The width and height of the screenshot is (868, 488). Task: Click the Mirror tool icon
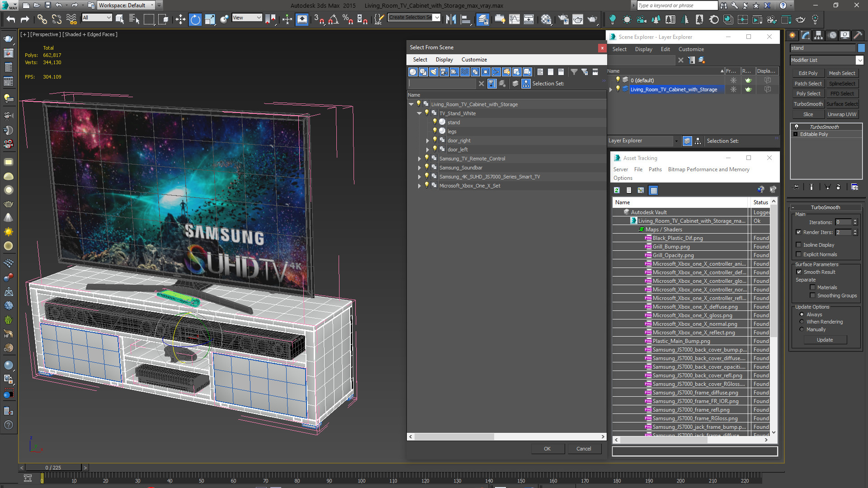coord(451,19)
